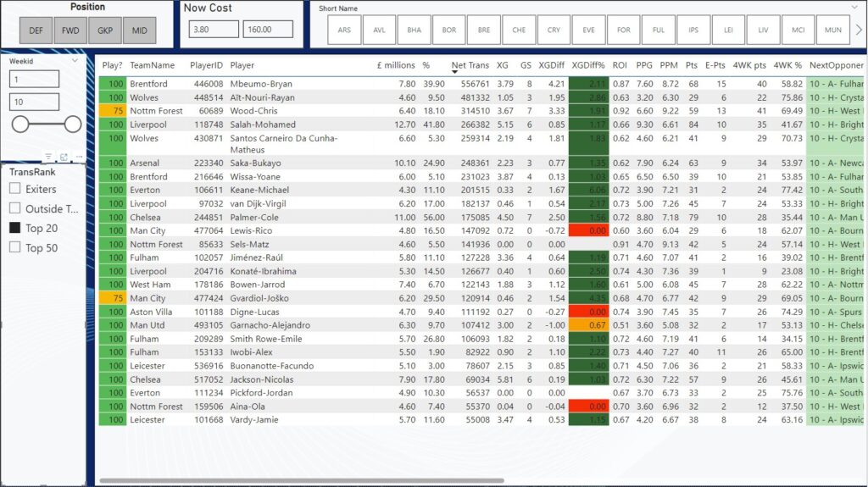Filter by the GKP position button
This screenshot has height=487, width=868.
(x=105, y=30)
